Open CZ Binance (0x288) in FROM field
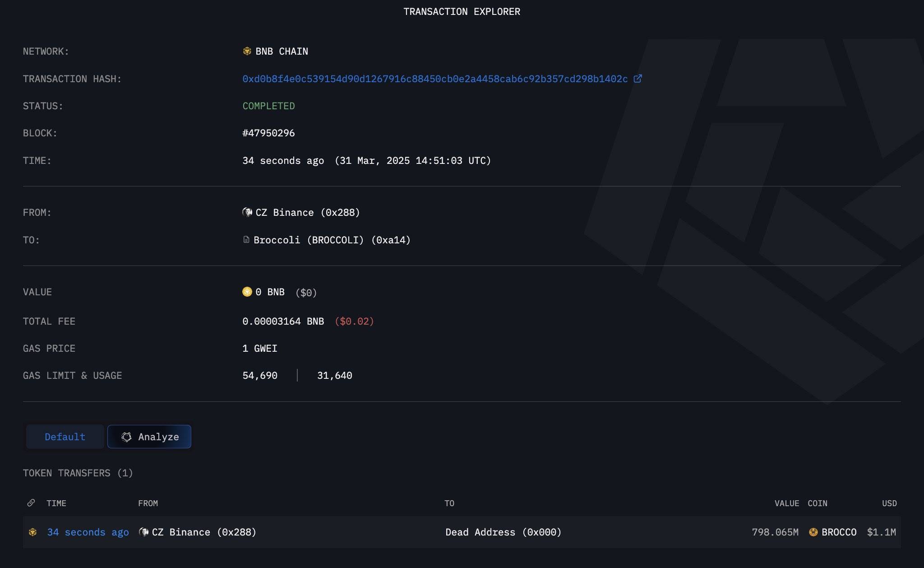The height and width of the screenshot is (568, 924). pos(308,212)
